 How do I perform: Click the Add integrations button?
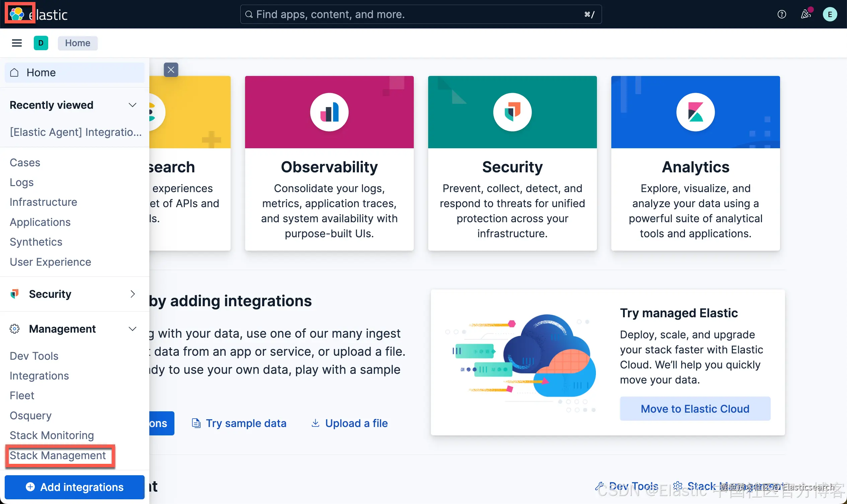(x=75, y=487)
